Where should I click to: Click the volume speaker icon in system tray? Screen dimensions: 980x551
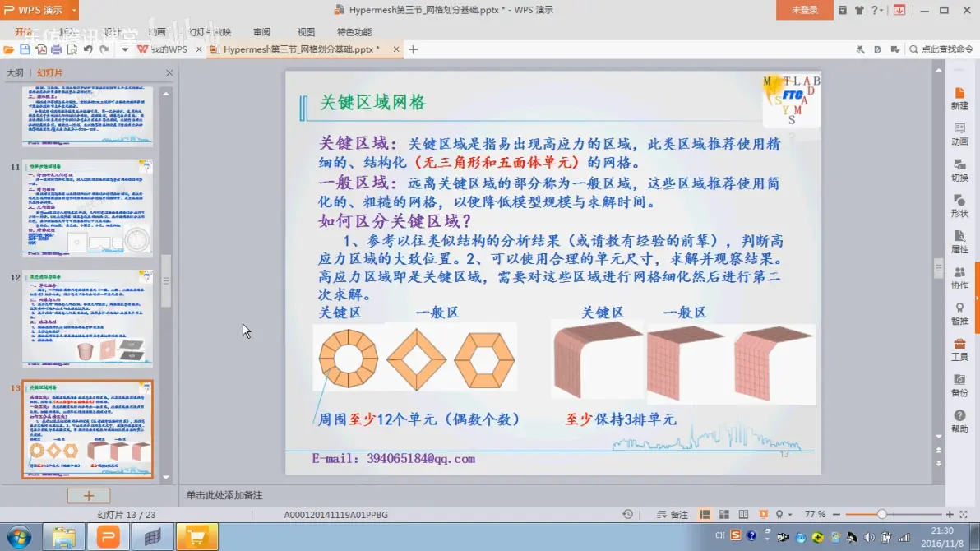(x=869, y=537)
